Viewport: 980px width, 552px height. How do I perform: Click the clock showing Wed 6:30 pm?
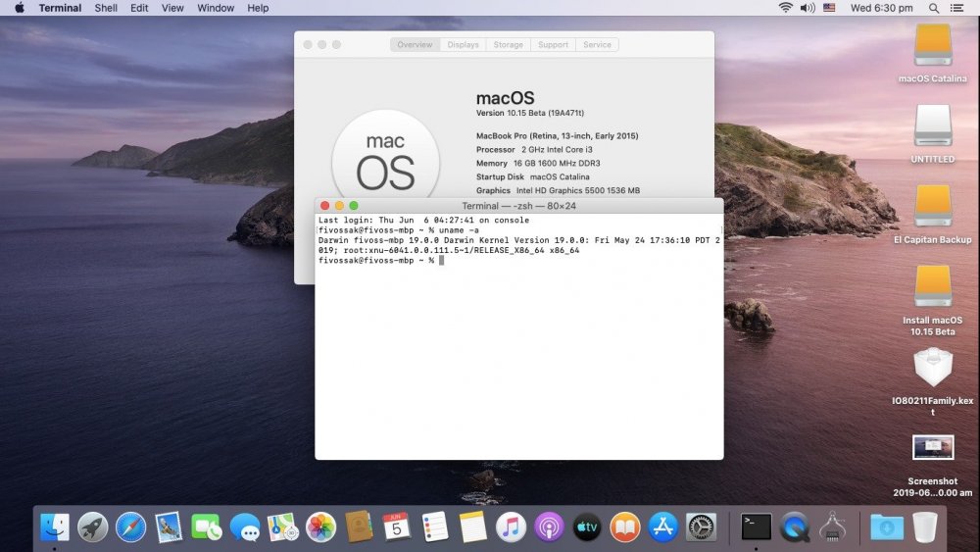881,8
